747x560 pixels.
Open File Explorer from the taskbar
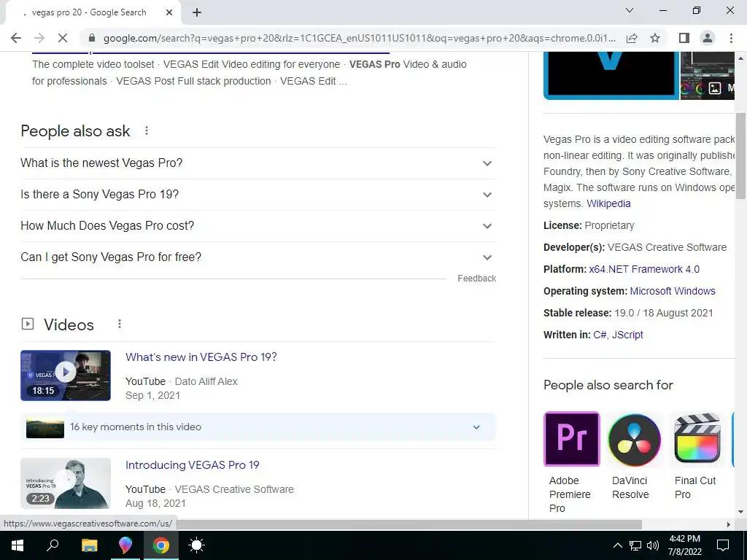[89, 545]
